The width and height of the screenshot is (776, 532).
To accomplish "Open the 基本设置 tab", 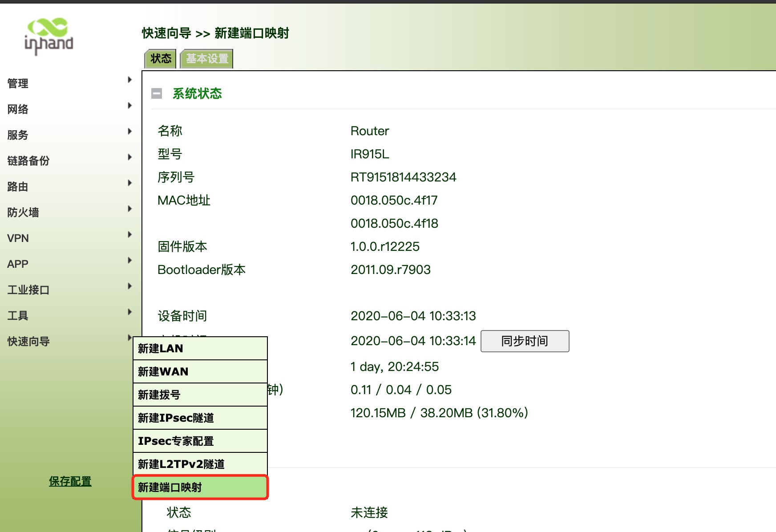I will coord(207,59).
